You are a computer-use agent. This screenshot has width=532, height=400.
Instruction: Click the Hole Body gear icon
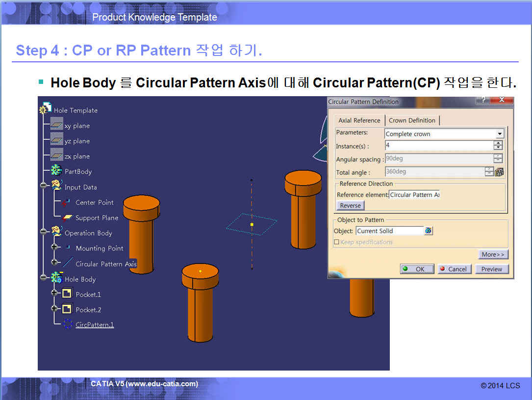pyautogui.click(x=57, y=277)
